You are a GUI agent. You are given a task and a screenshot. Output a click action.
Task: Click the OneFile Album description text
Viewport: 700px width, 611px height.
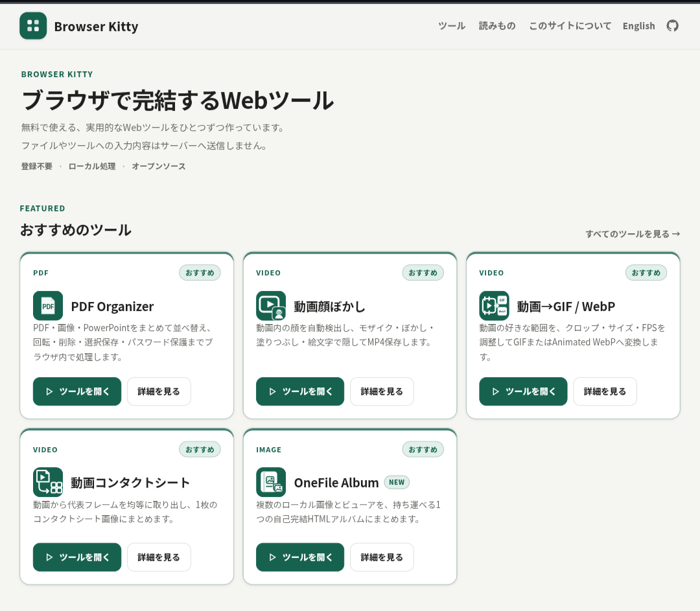coord(349,512)
